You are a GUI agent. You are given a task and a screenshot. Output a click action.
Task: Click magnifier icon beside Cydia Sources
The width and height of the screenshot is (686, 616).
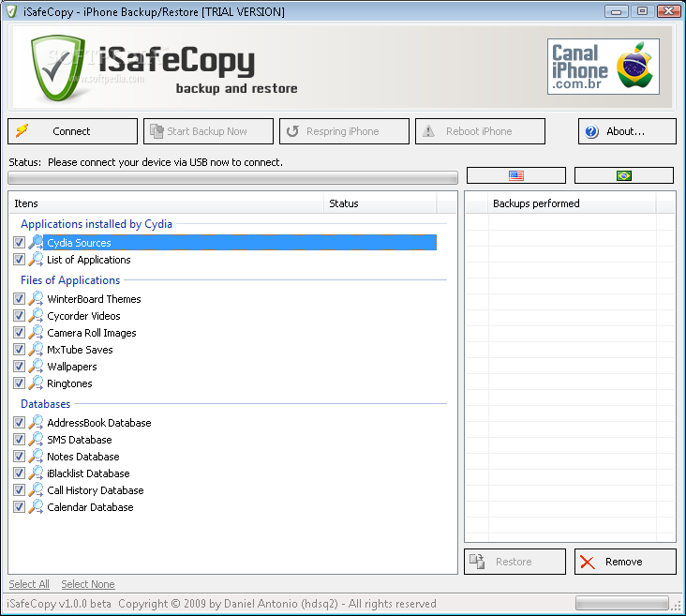pos(36,242)
